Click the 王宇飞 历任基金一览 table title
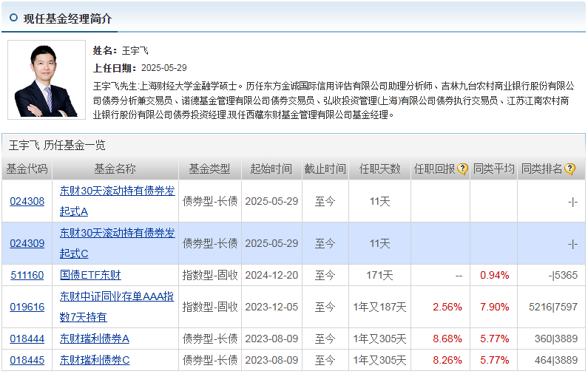The image size is (588, 374). point(57,145)
